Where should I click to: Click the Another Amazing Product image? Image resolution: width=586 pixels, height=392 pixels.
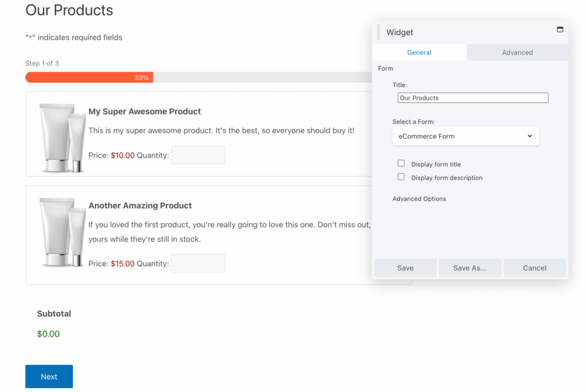[x=62, y=232]
